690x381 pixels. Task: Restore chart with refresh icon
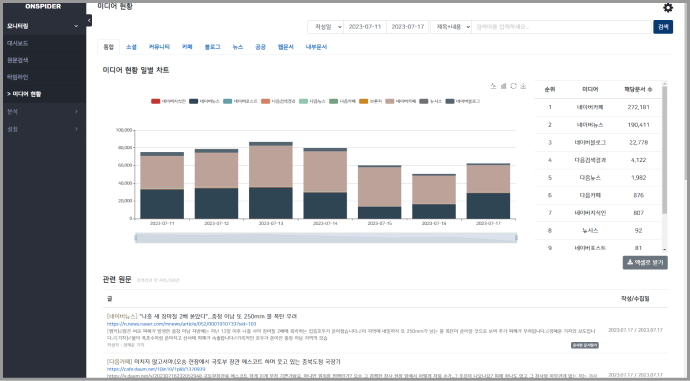coord(513,86)
